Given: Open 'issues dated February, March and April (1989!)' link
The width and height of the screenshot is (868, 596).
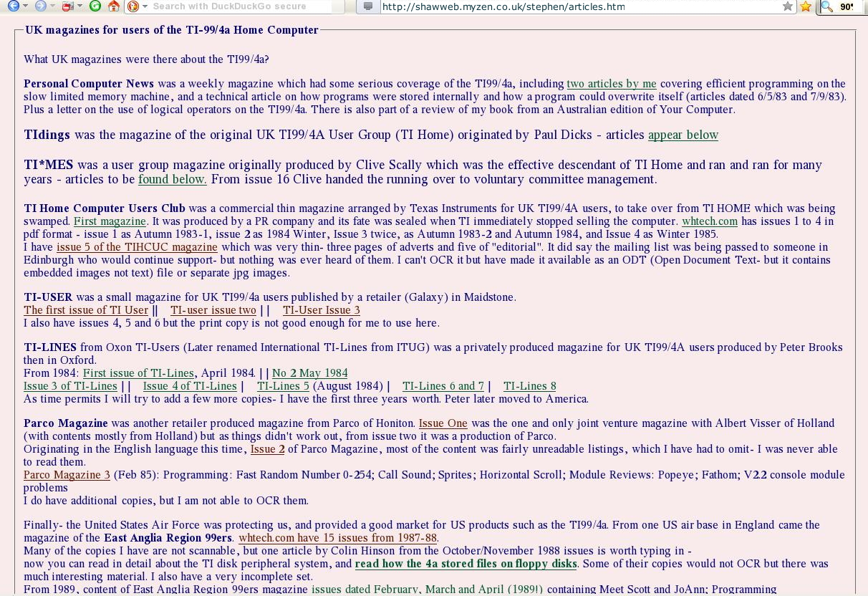Looking at the screenshot, I should [427, 590].
